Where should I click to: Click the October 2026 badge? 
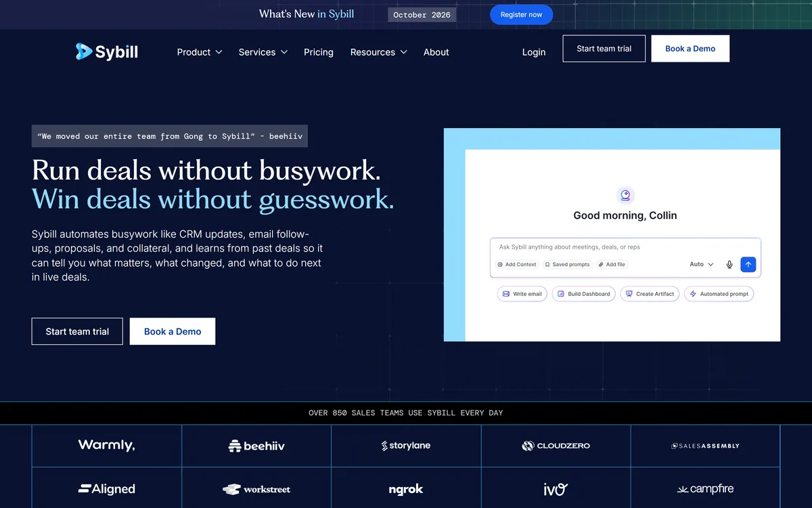click(x=422, y=15)
